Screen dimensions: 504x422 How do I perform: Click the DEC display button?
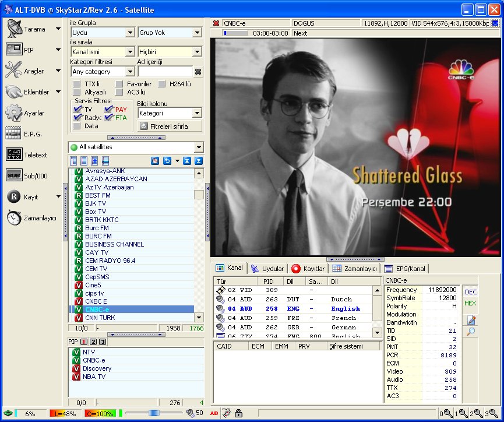click(471, 292)
